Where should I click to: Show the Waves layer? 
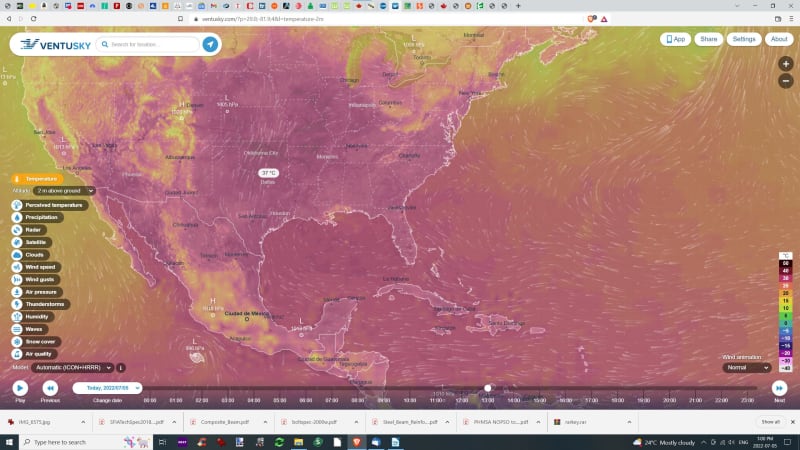click(x=29, y=329)
